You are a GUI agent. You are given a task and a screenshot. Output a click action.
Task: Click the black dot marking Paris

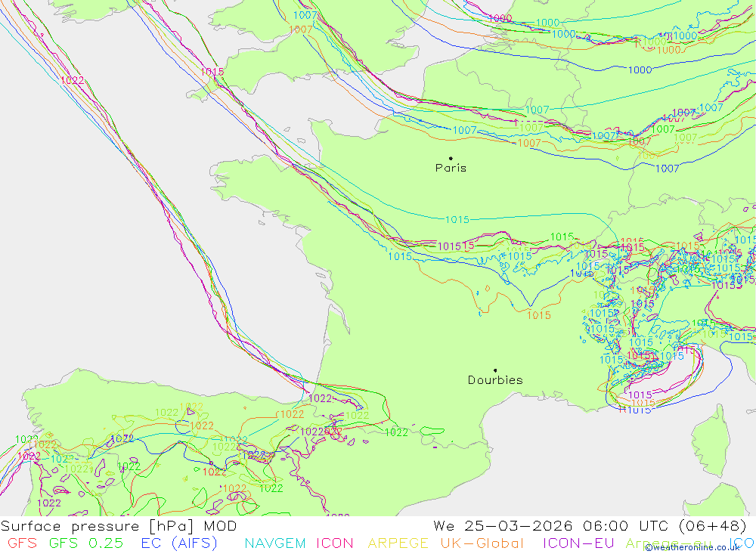tap(451, 158)
